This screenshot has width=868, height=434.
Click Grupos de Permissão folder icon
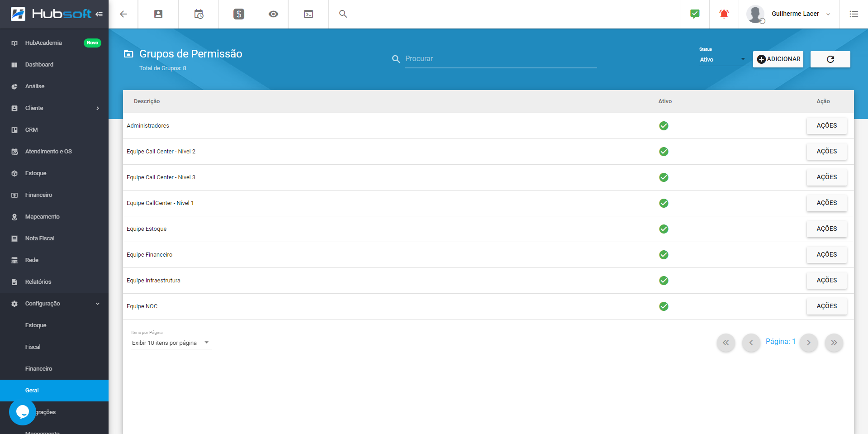pos(128,54)
